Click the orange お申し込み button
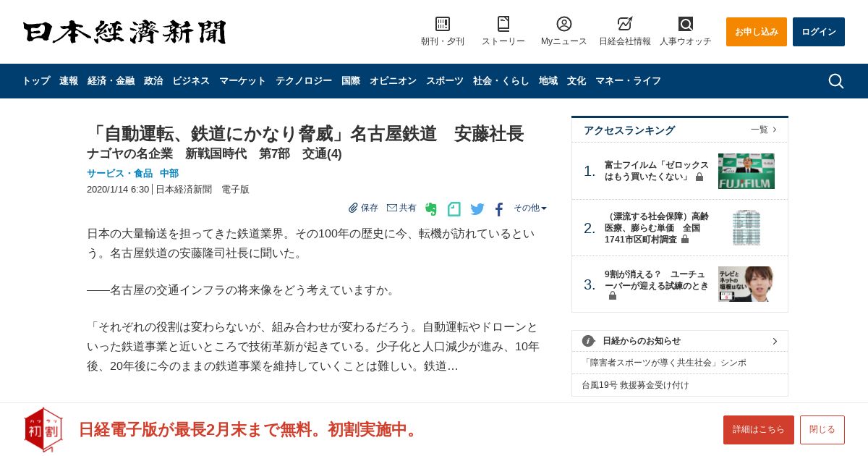The height and width of the screenshot is (456, 868). (757, 32)
